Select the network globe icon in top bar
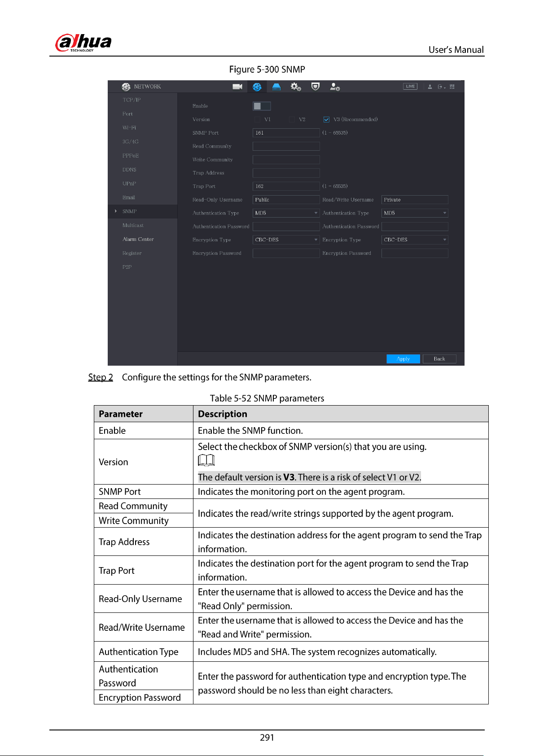This screenshot has width=535, height=756. coord(257,87)
